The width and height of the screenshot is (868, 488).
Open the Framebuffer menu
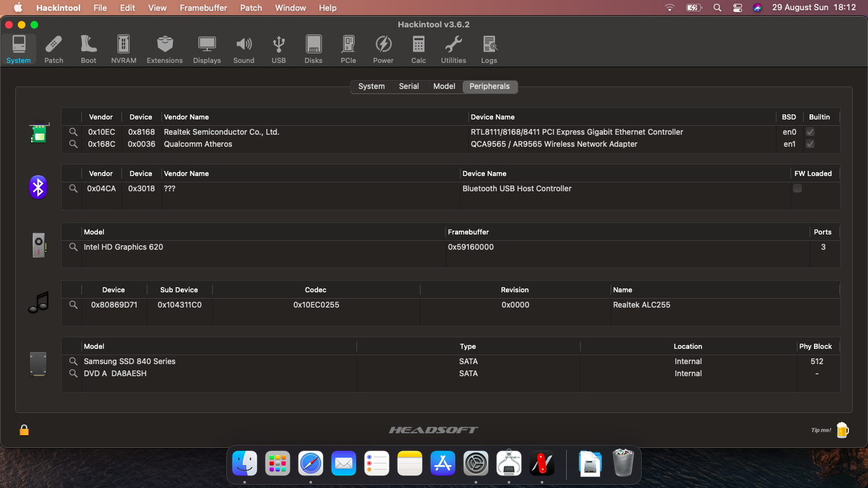pos(203,8)
